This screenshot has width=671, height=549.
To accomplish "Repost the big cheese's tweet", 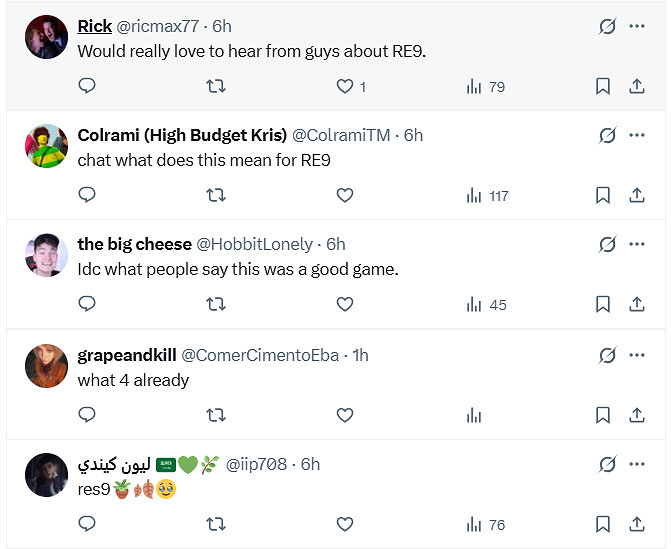I will 215,305.
